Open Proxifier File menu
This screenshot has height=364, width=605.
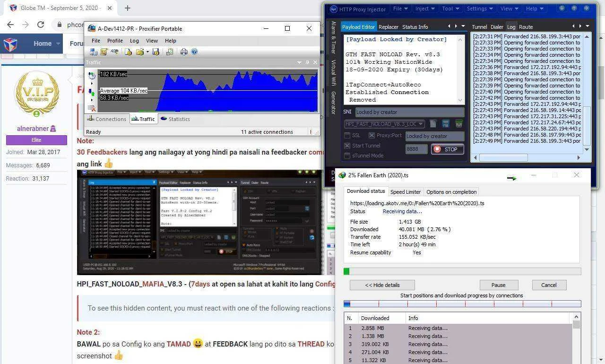(x=95, y=41)
